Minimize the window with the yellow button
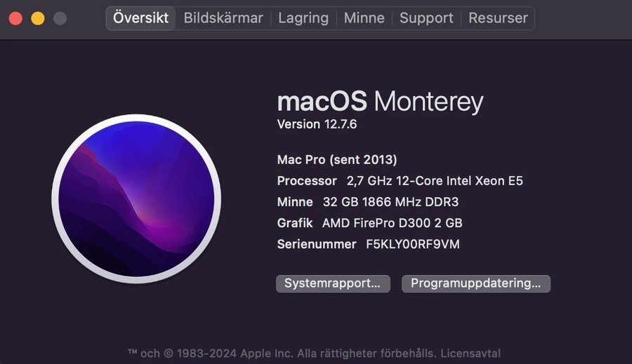 point(38,18)
